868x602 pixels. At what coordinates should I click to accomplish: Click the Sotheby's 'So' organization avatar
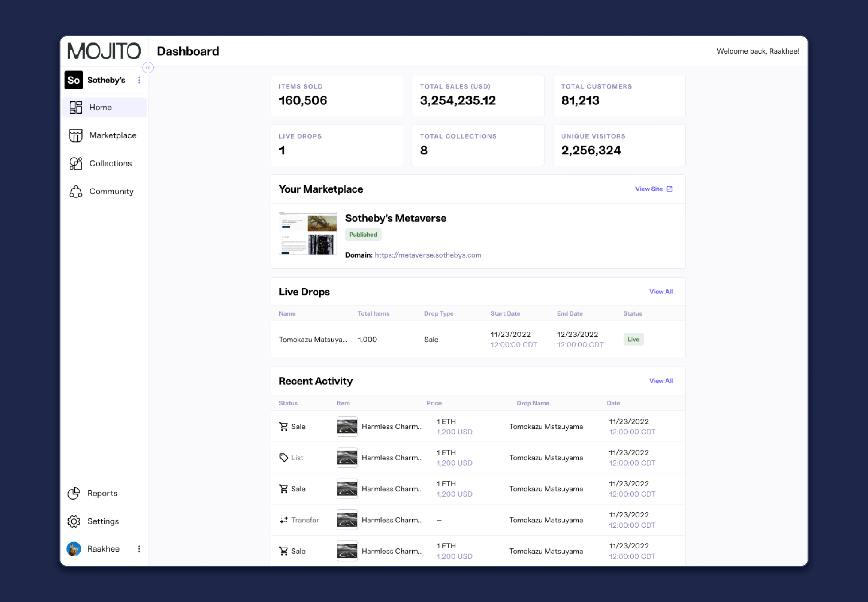tap(74, 80)
